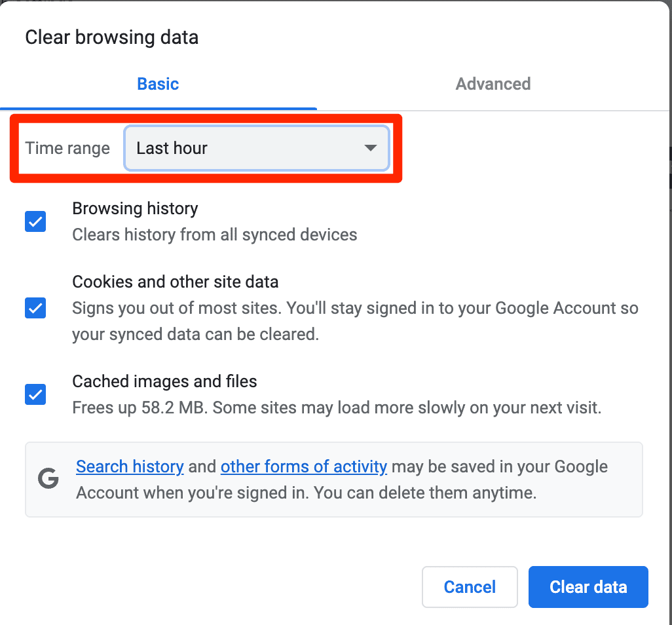Click 'Clears history from all synced devices' text
This screenshot has height=625, width=672.
[215, 235]
